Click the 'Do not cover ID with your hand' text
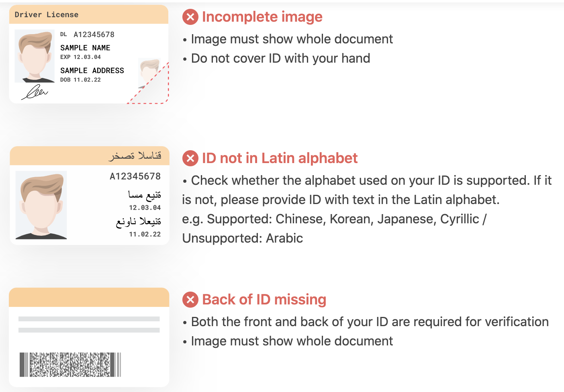Image resolution: width=564 pixels, height=392 pixels. point(280,58)
